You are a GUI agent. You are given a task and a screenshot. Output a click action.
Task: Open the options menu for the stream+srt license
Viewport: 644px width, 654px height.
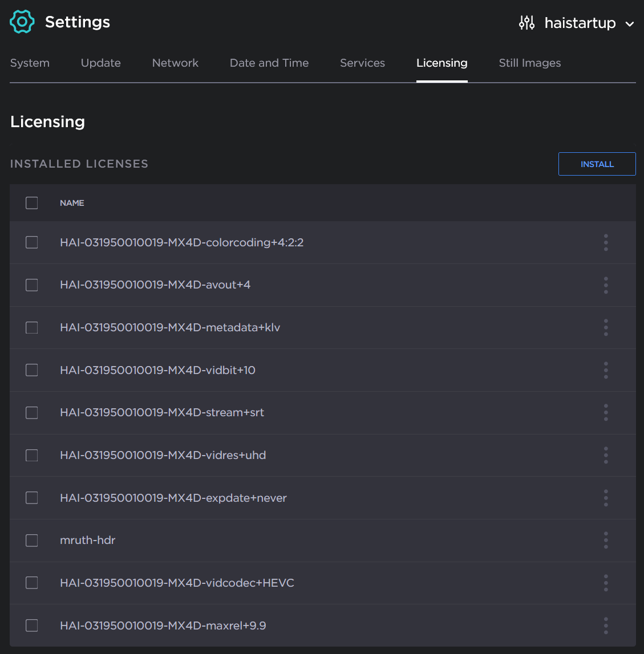pos(606,412)
